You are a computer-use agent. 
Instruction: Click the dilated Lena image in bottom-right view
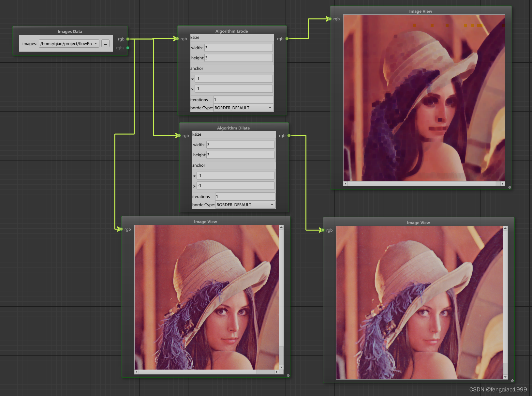[419, 303]
